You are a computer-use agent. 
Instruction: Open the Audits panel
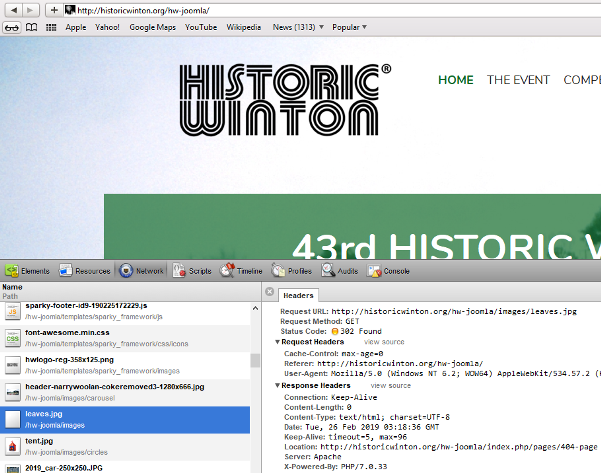click(340, 271)
